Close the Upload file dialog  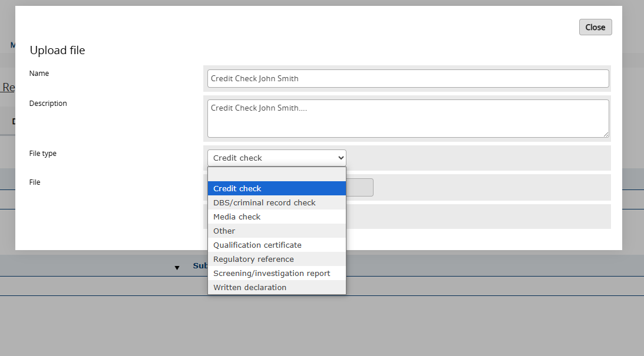[595, 27]
